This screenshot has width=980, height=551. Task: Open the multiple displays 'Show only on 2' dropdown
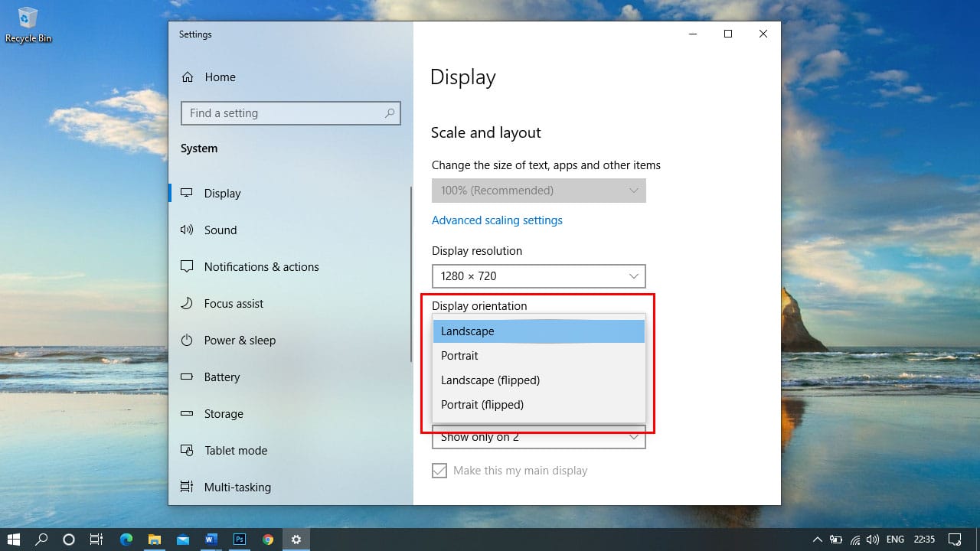point(538,439)
